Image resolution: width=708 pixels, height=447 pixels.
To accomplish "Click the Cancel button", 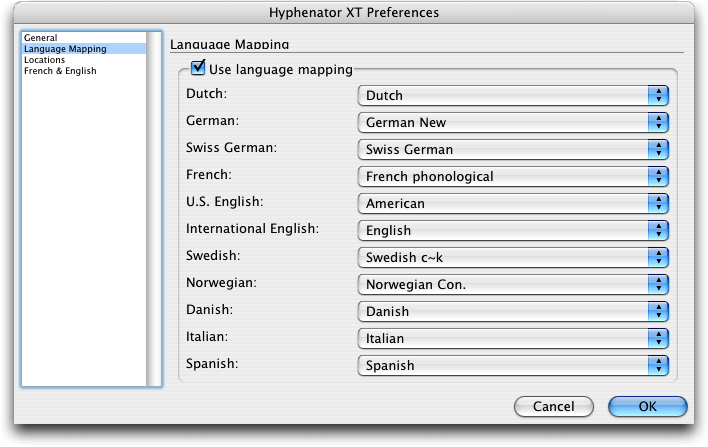I will (554, 406).
